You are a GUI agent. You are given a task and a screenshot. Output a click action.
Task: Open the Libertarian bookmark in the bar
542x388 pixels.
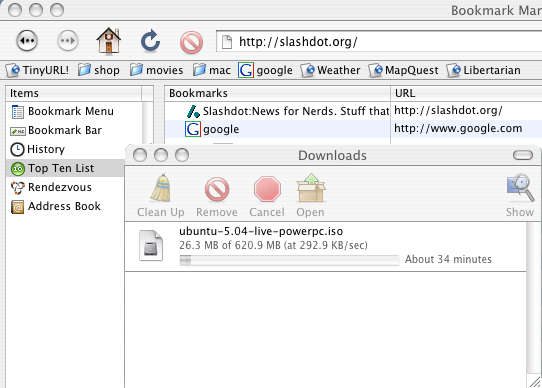pos(484,70)
